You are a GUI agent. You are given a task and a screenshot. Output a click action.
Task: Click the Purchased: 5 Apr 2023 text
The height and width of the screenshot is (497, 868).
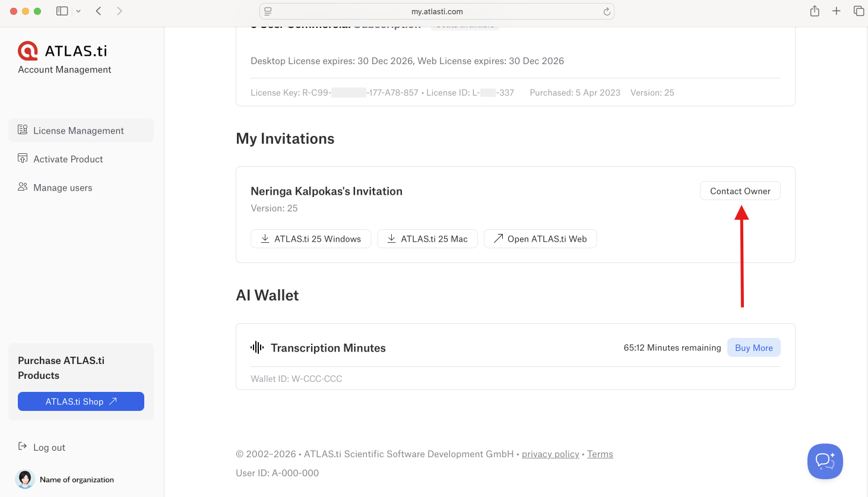575,93
